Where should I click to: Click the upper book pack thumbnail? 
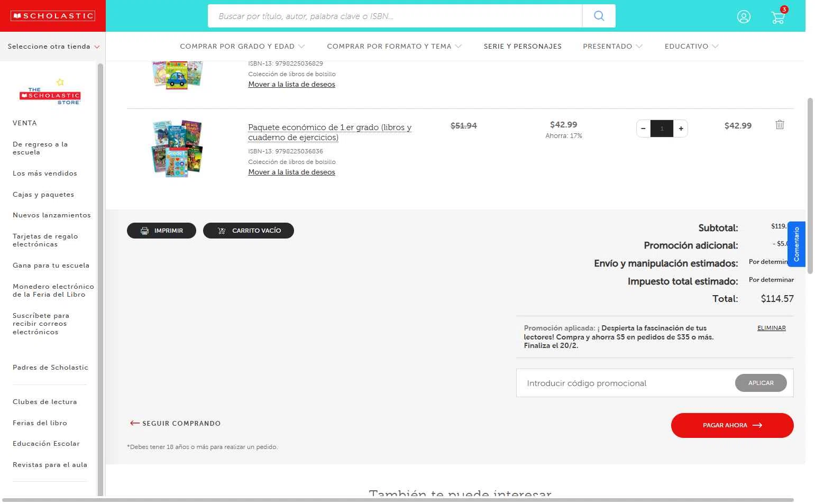coord(177,75)
